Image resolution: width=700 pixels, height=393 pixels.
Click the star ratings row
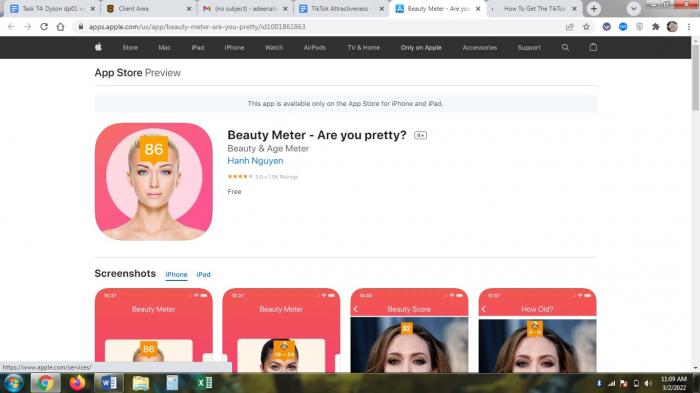point(262,177)
